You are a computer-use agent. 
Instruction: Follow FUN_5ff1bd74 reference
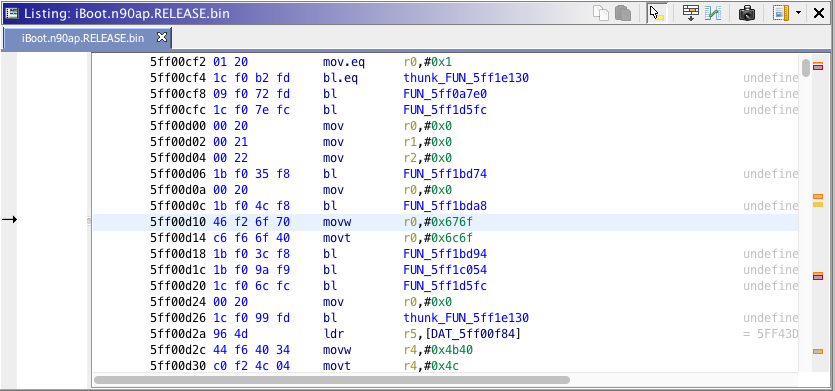pyautogui.click(x=445, y=174)
